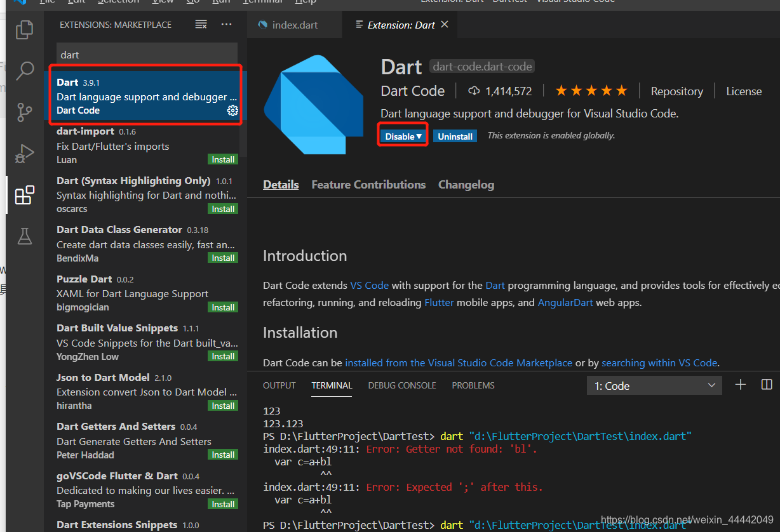The image size is (780, 532).
Task: Click the extensions search box containing 'dart'
Action: [147, 55]
